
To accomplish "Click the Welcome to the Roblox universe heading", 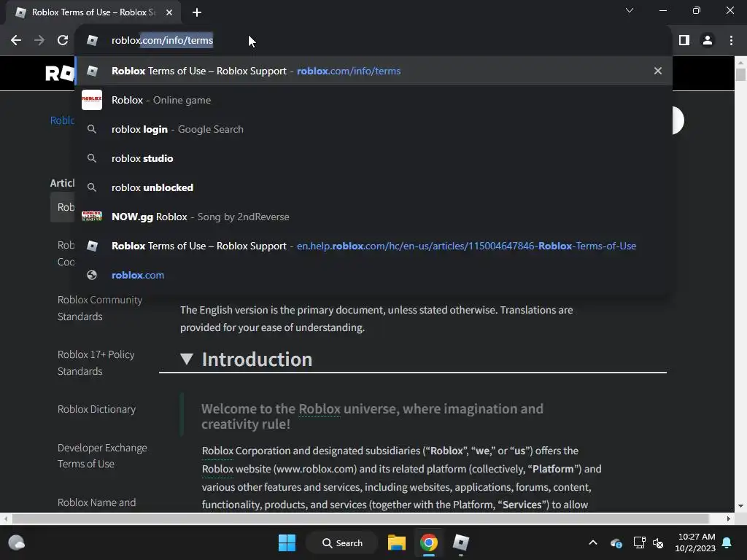I will (372, 416).
